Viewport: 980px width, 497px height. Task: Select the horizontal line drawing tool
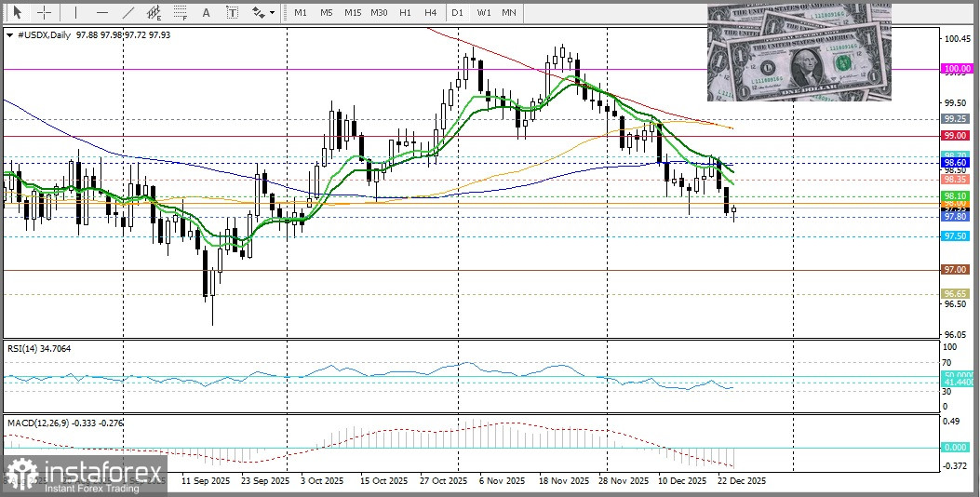(x=101, y=13)
